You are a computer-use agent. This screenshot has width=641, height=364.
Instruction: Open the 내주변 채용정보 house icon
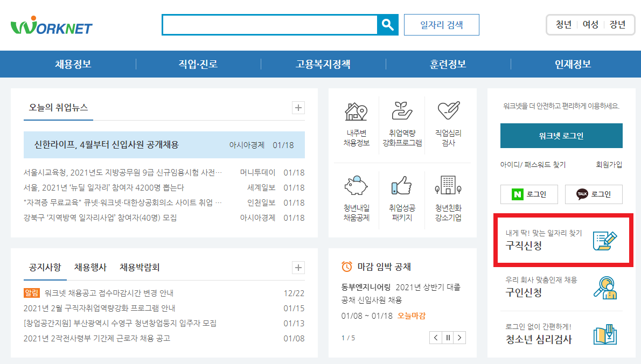click(356, 111)
